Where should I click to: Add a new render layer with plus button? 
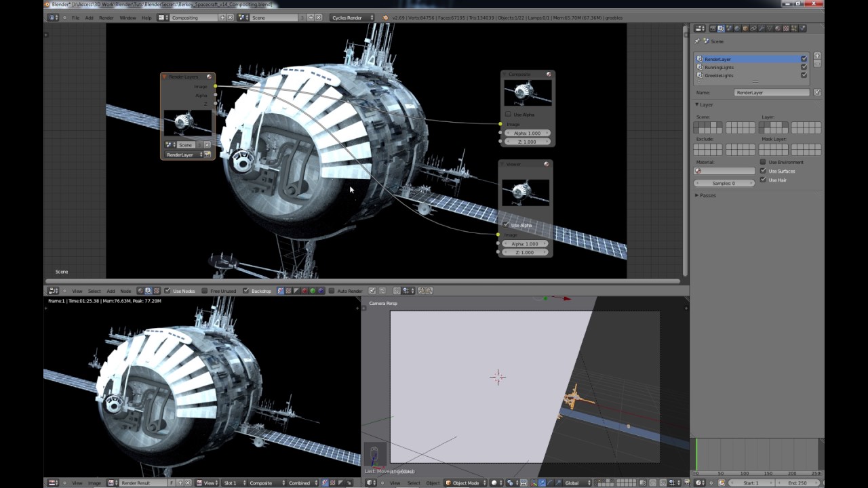(x=817, y=56)
